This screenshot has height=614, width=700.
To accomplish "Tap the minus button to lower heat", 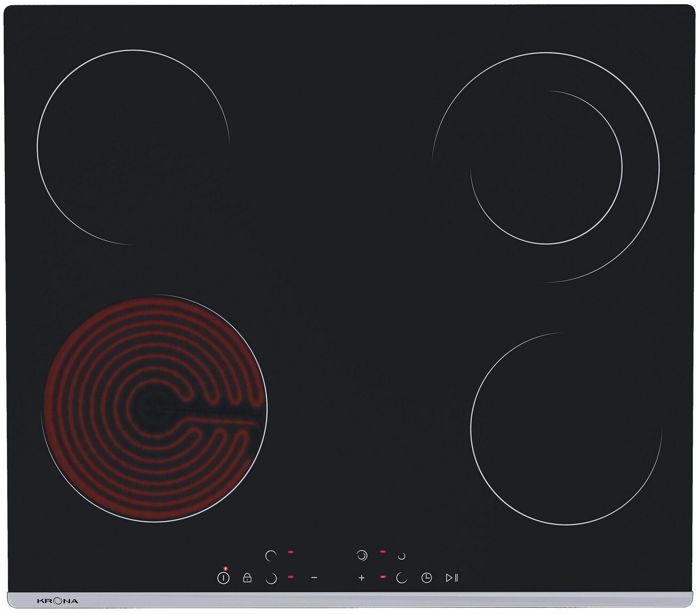I will [x=314, y=578].
